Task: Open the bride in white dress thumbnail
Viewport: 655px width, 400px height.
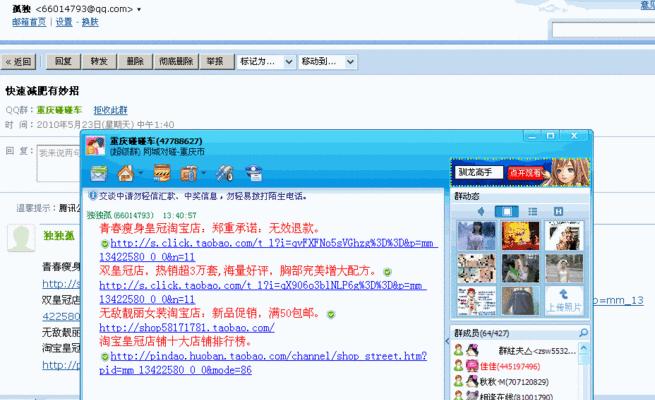Action: pyautogui.click(x=564, y=268)
